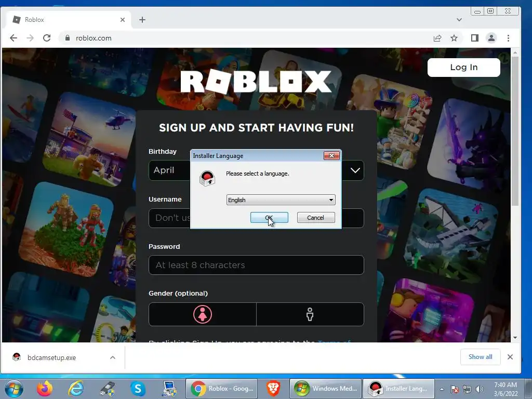Expand the birthday dropdown chevron
The height and width of the screenshot is (399, 532).
coord(355,170)
